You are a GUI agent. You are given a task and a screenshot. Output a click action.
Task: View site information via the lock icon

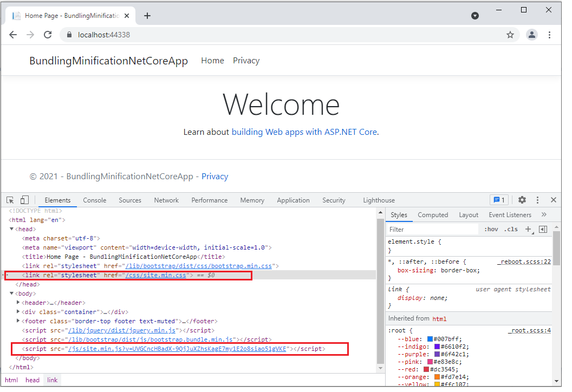click(69, 35)
